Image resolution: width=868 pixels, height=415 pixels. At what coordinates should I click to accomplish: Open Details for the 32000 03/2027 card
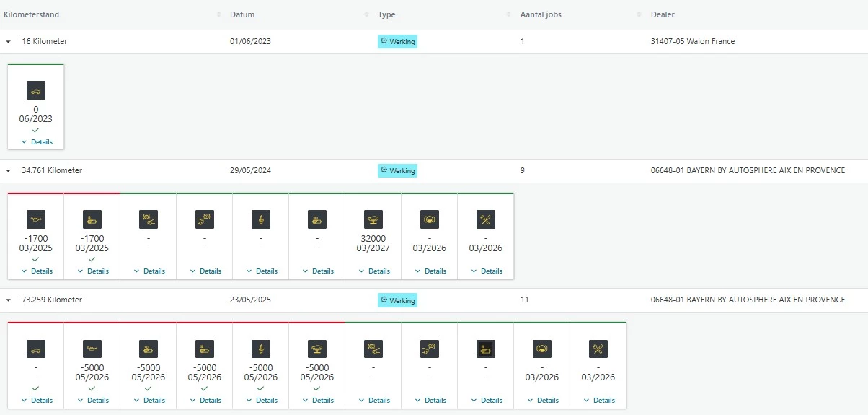[374, 271]
